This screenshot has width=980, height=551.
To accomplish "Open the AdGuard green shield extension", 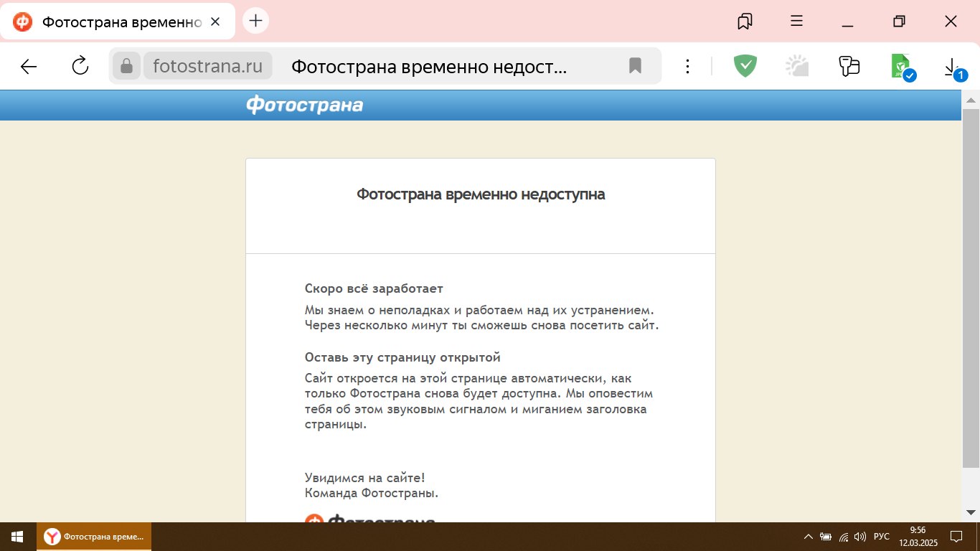I will click(x=745, y=67).
